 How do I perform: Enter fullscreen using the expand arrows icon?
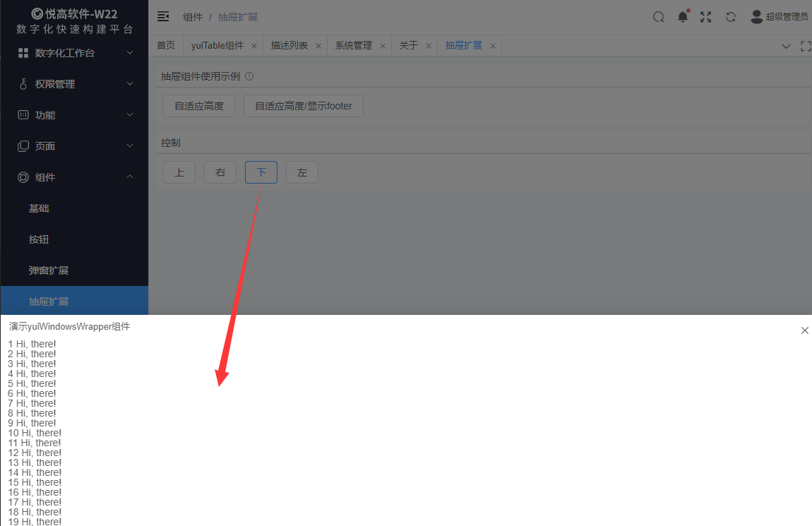pyautogui.click(x=706, y=16)
